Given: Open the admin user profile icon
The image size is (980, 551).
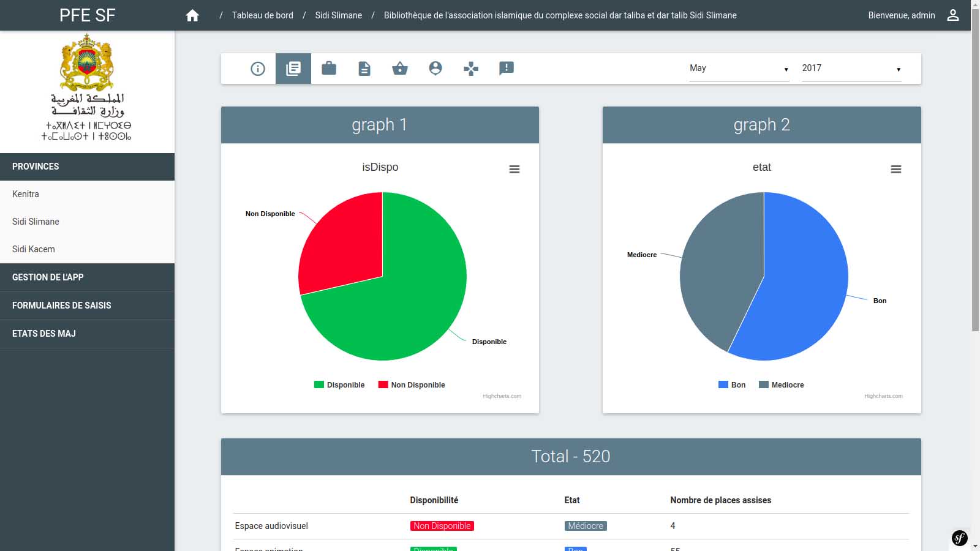Looking at the screenshot, I should click(952, 15).
